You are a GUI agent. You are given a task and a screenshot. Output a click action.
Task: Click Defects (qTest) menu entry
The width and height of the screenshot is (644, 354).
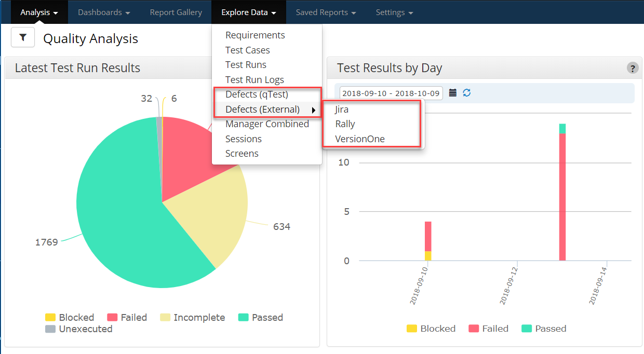click(x=257, y=94)
